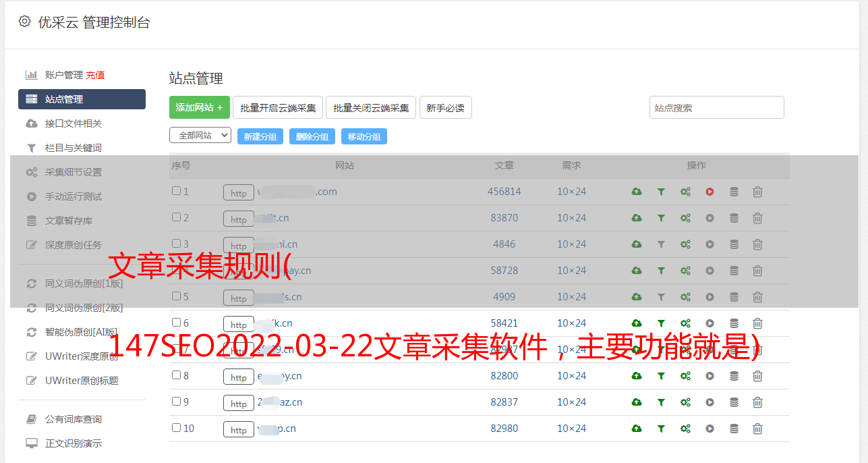Open 手动运行测试 in the sidebar
This screenshot has height=463, width=868.
74,196
